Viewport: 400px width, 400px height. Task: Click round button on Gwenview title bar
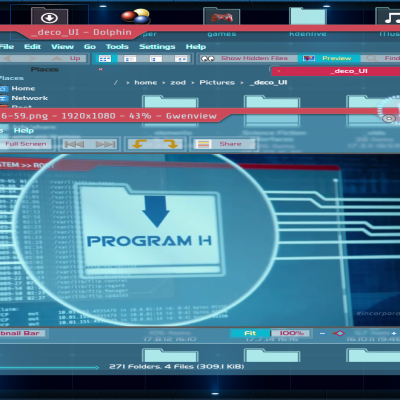click(389, 118)
